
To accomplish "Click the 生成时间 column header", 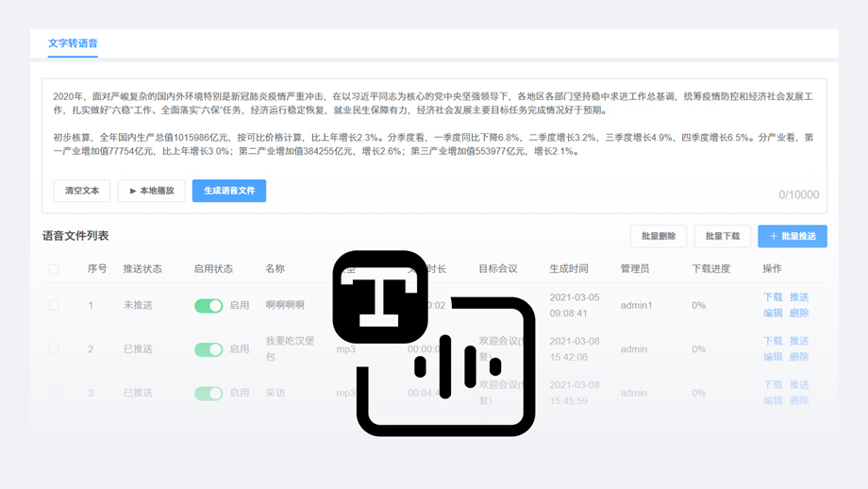I will pos(569,269).
